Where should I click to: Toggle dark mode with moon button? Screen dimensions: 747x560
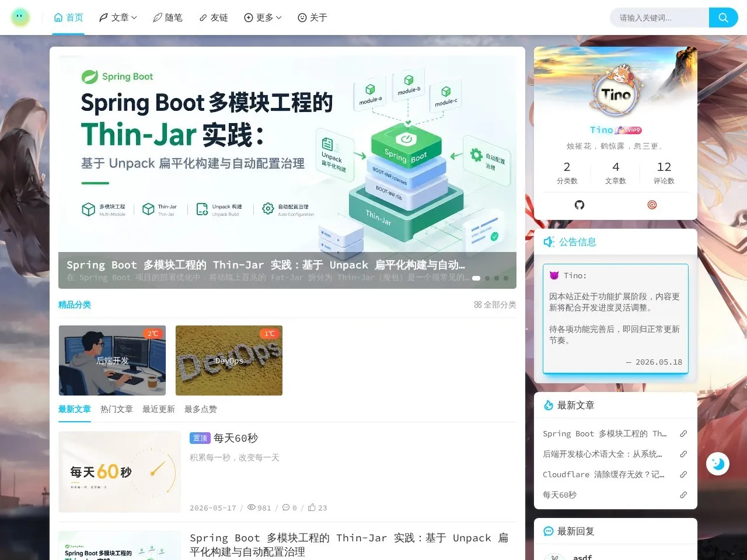click(718, 464)
